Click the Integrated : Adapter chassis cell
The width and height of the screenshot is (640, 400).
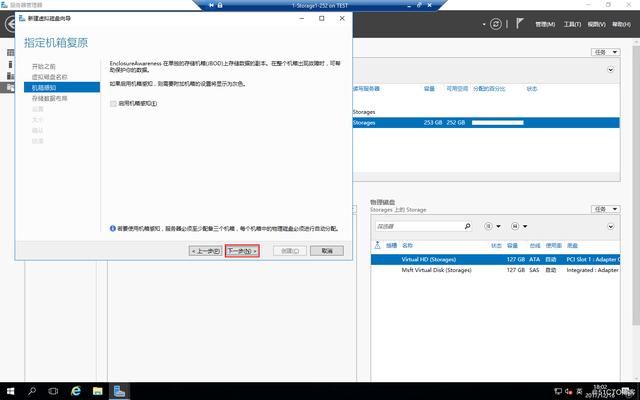click(x=593, y=270)
